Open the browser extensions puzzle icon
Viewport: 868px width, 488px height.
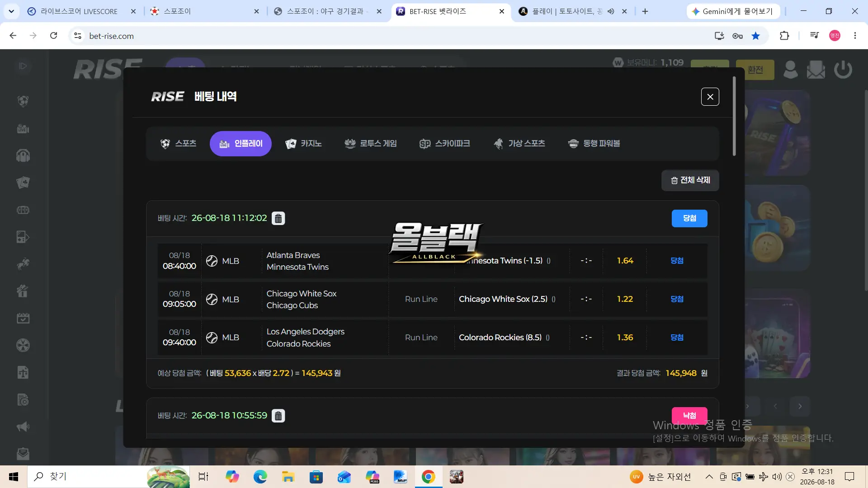[x=784, y=36]
